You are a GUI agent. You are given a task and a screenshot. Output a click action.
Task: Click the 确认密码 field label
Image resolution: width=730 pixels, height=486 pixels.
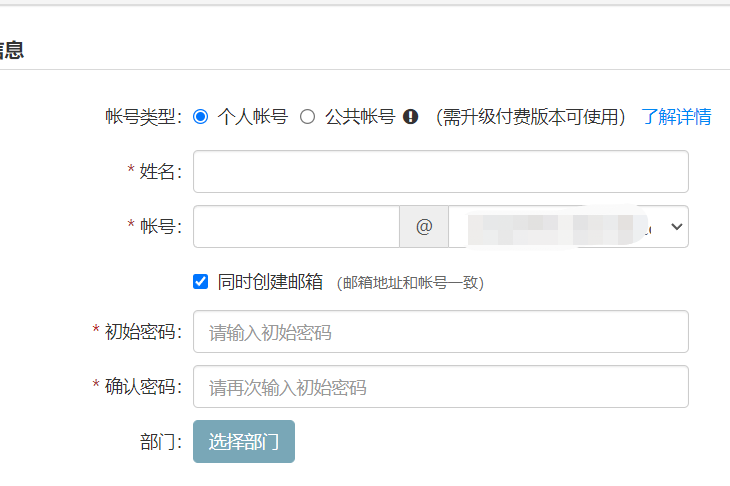[142, 387]
